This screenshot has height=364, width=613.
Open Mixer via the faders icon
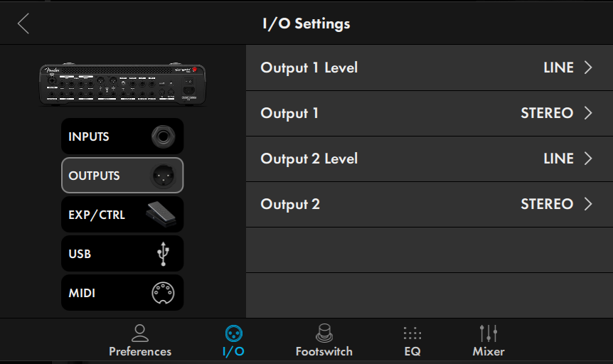point(489,333)
